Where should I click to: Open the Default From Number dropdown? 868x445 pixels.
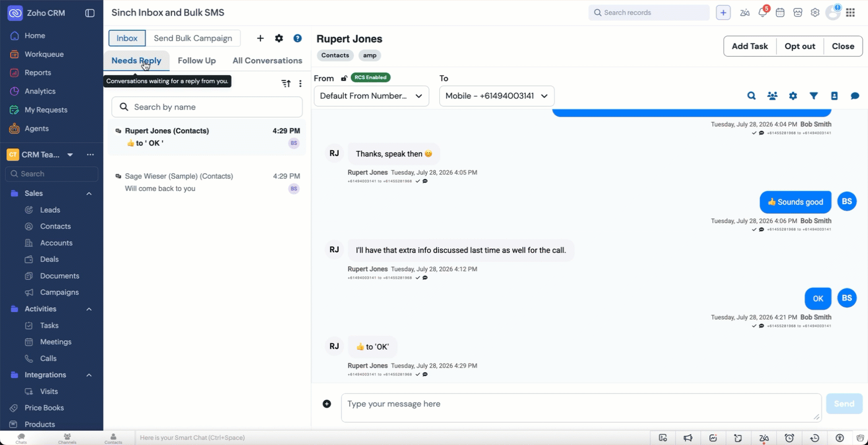371,96
